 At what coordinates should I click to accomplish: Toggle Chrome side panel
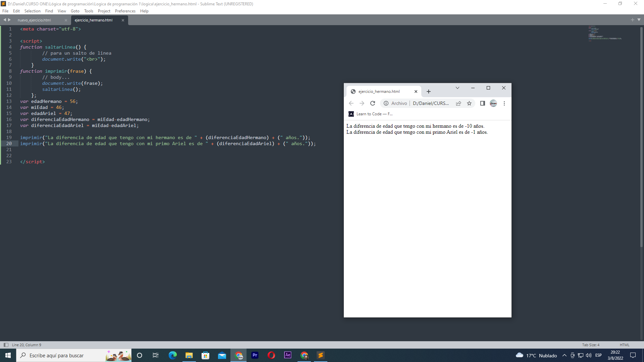click(x=483, y=103)
